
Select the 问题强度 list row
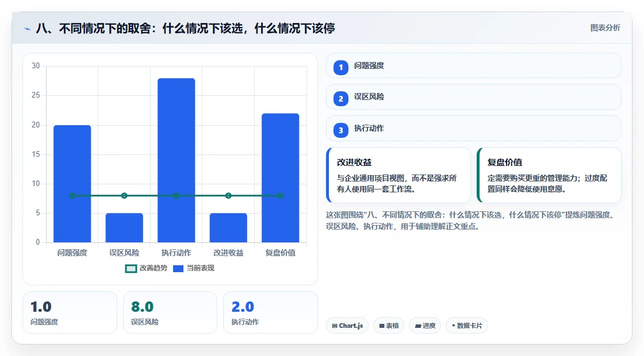coord(473,65)
